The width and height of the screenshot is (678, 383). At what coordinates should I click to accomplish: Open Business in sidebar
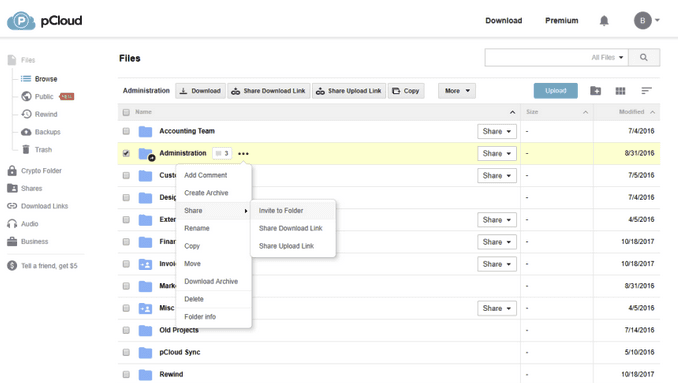(x=28, y=241)
